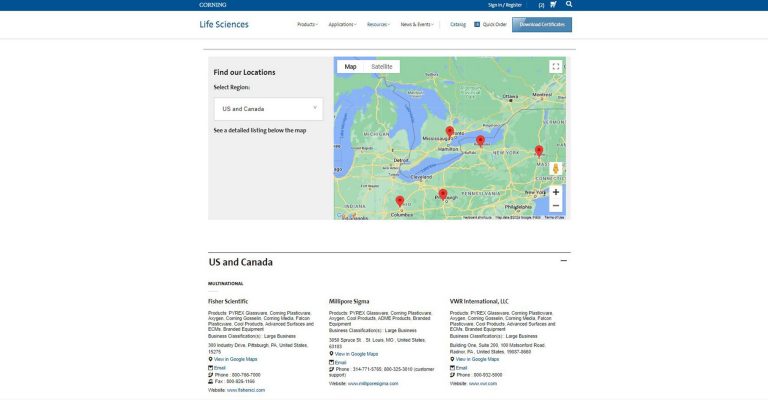Go to Life Sciences home
Image resolution: width=768 pixels, height=400 pixels.
click(224, 24)
